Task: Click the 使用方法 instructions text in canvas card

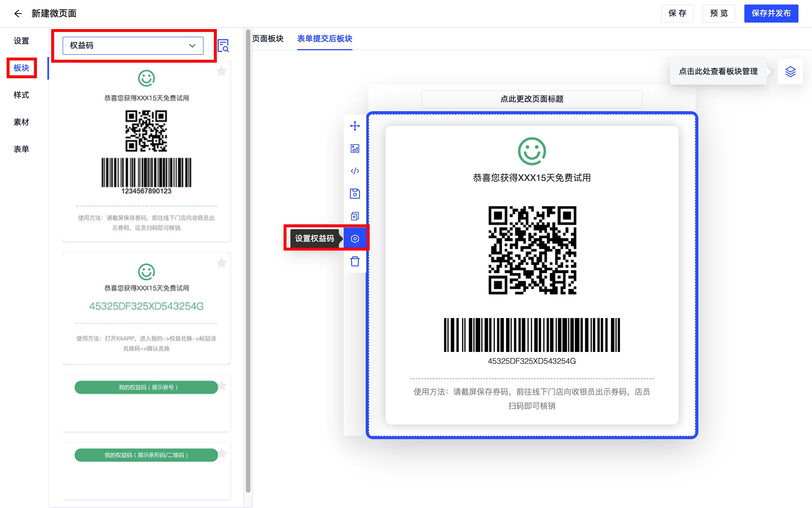Action: (x=532, y=399)
